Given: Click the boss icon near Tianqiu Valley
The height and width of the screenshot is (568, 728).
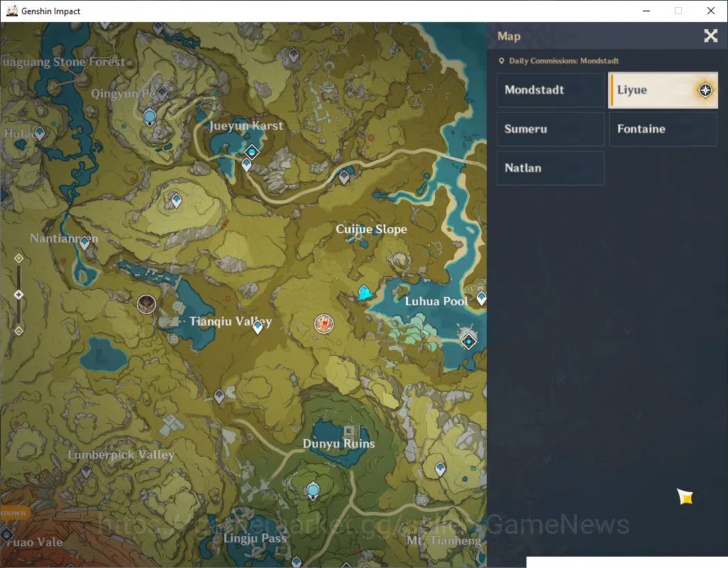Looking at the screenshot, I should tap(146, 304).
